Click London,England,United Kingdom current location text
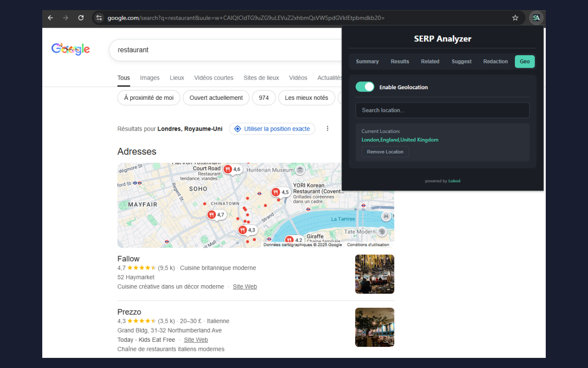Screen dimensions: 588x368 coord(400,140)
